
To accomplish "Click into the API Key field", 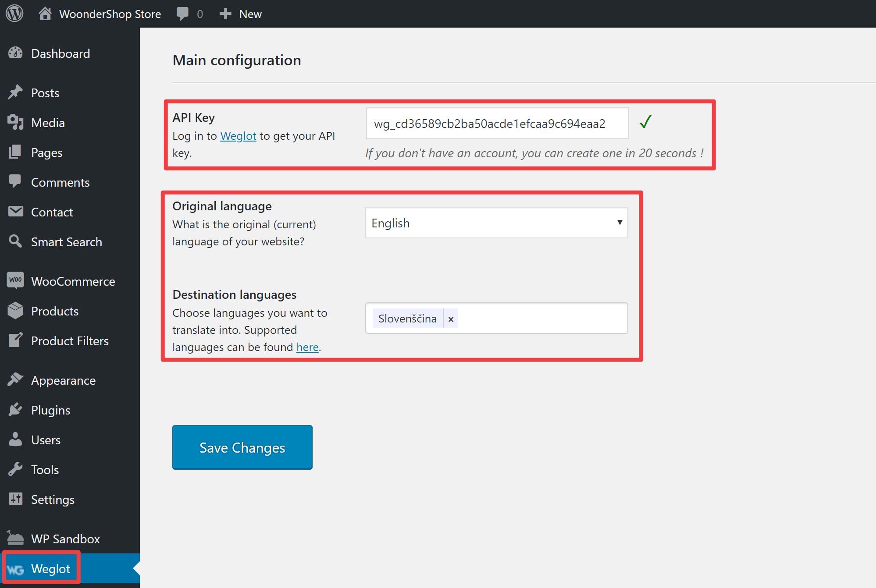I will (x=497, y=123).
